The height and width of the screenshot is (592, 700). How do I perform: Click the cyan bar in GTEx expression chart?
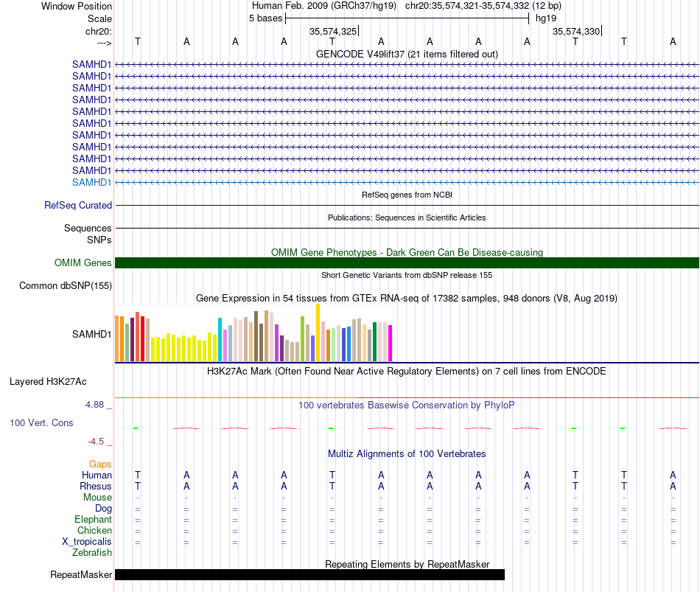pos(220,340)
